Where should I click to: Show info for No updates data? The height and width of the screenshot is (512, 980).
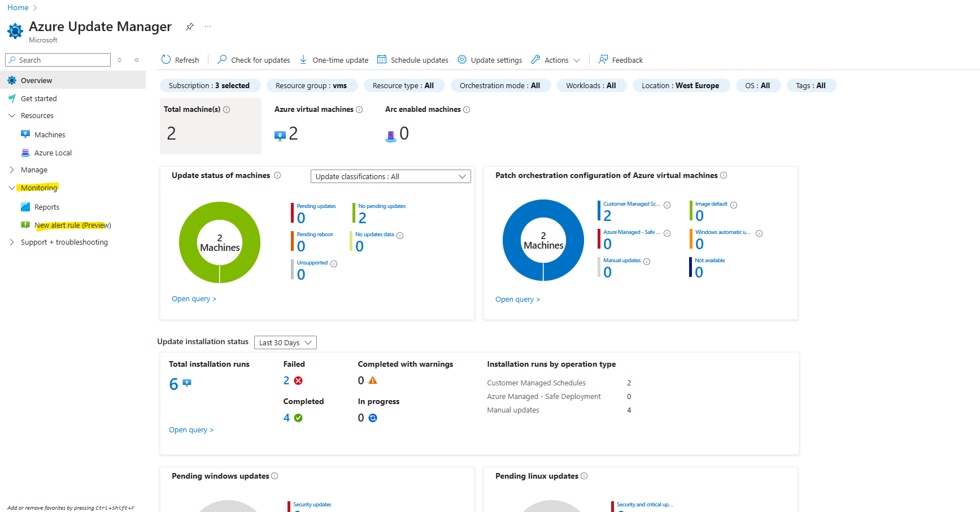pos(400,236)
